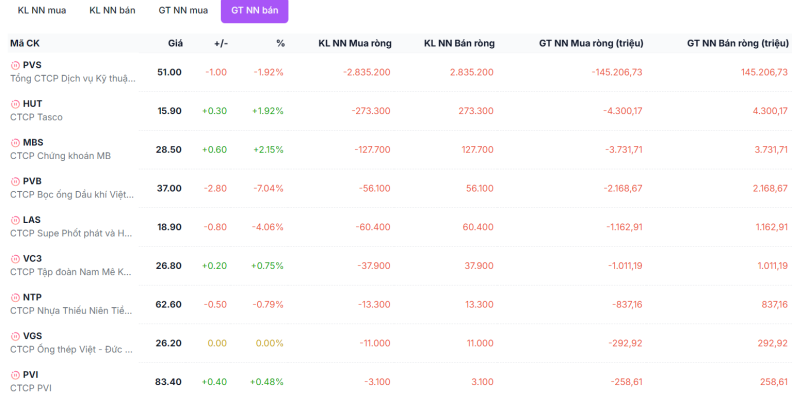Open the CTCP Tasco company name
The height and width of the screenshot is (400, 792).
pyautogui.click(x=36, y=117)
